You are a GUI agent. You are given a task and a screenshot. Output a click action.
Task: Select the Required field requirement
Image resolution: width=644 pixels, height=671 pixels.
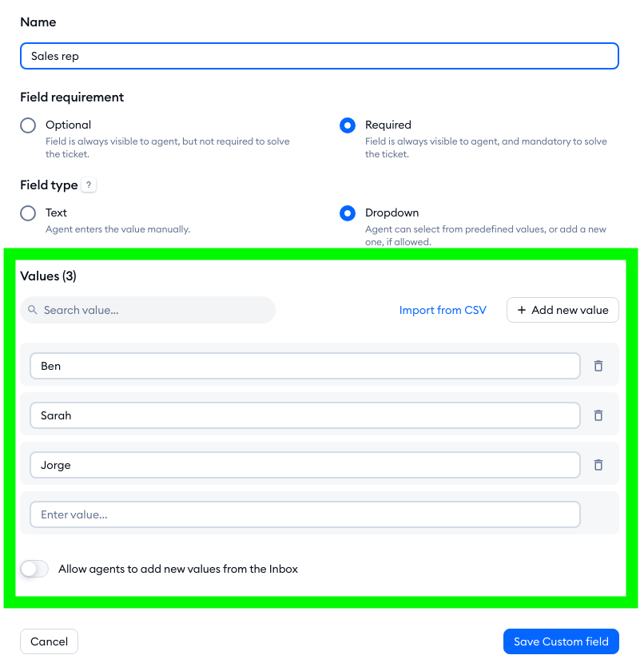(x=348, y=125)
